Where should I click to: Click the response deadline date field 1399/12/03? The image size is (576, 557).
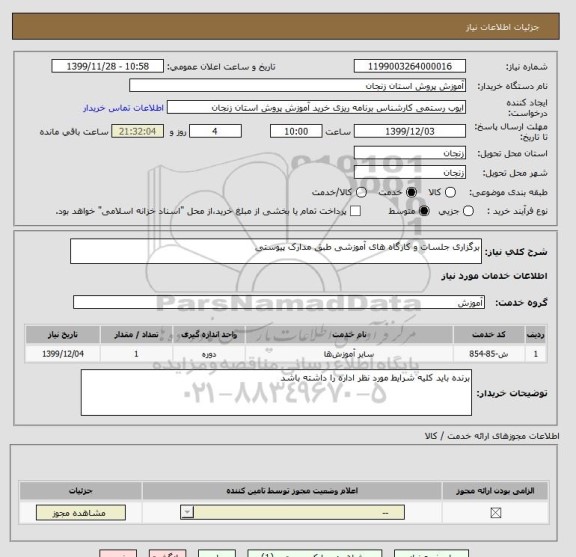(x=410, y=131)
